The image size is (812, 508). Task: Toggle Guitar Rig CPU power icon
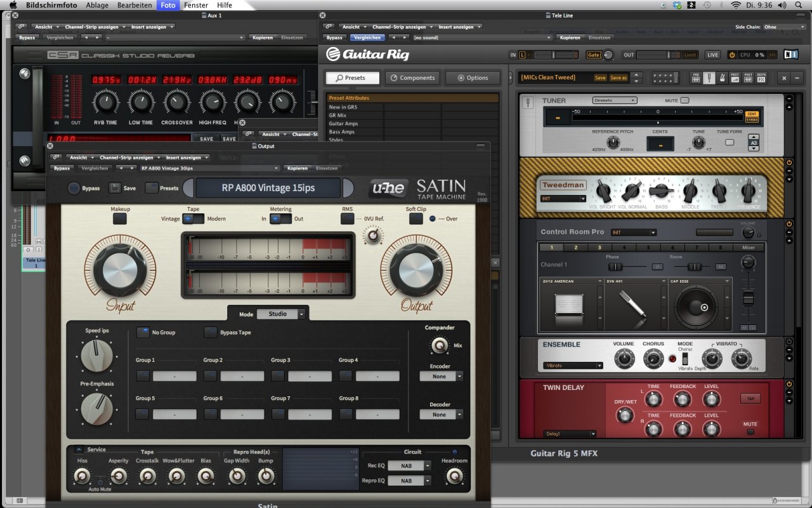(x=732, y=55)
